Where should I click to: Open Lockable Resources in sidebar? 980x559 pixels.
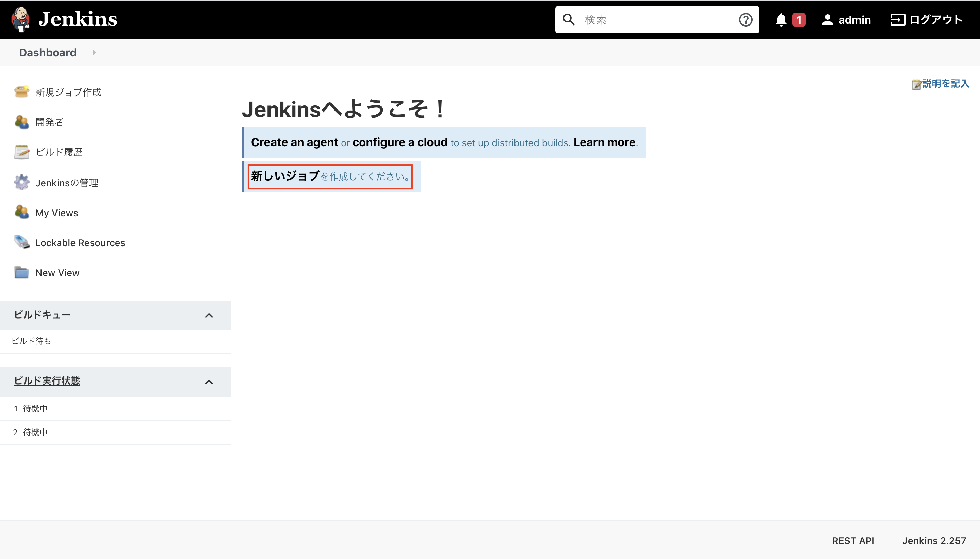pos(80,243)
